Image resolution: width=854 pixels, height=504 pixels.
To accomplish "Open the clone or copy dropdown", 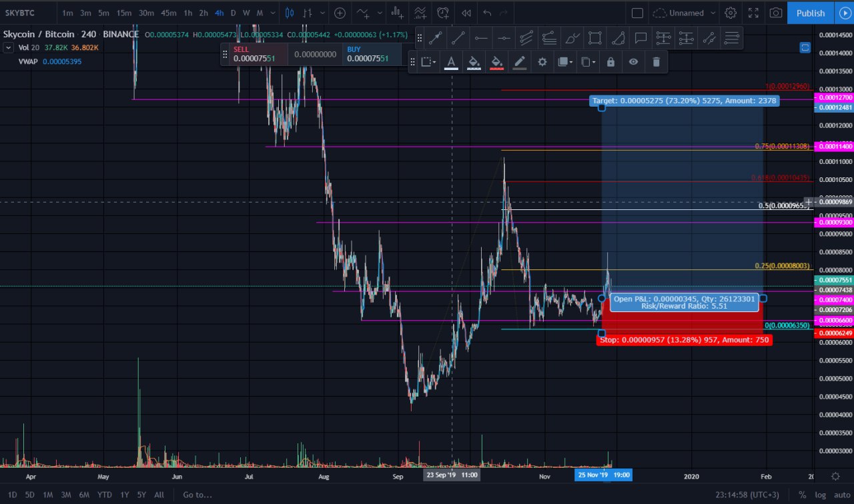I will pyautogui.click(x=588, y=62).
